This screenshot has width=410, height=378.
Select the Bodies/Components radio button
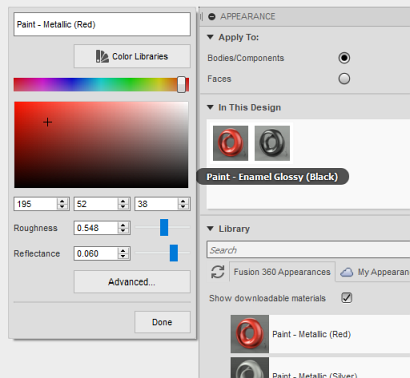[344, 58]
